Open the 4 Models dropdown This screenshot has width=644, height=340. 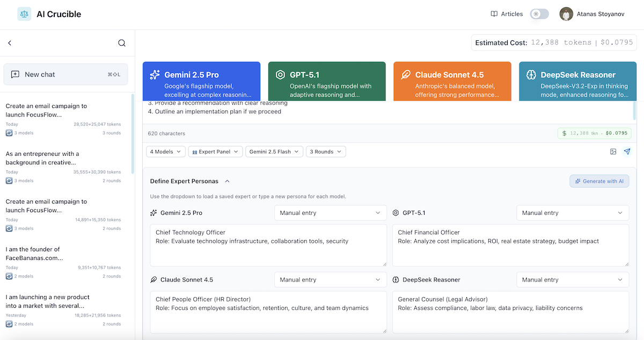[166, 151]
